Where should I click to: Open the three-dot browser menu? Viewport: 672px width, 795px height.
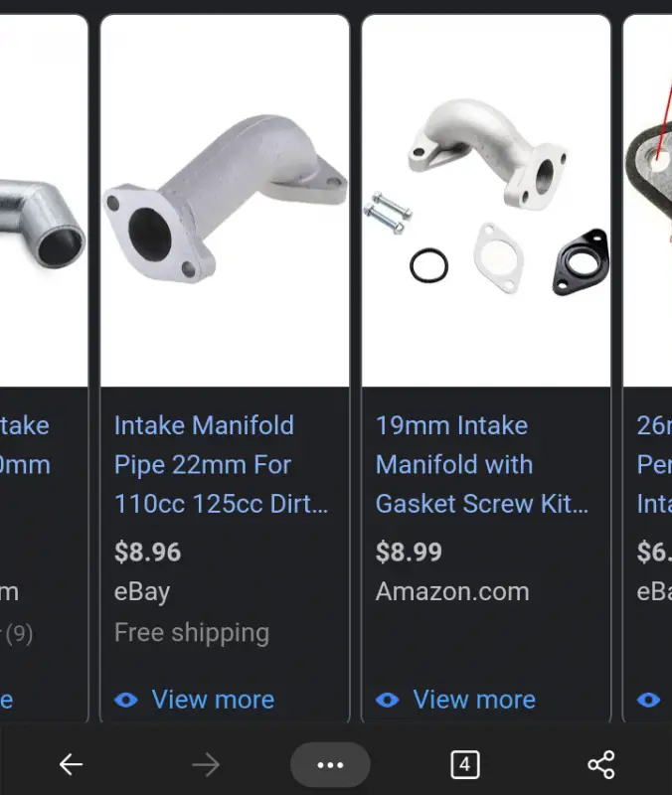pos(330,764)
